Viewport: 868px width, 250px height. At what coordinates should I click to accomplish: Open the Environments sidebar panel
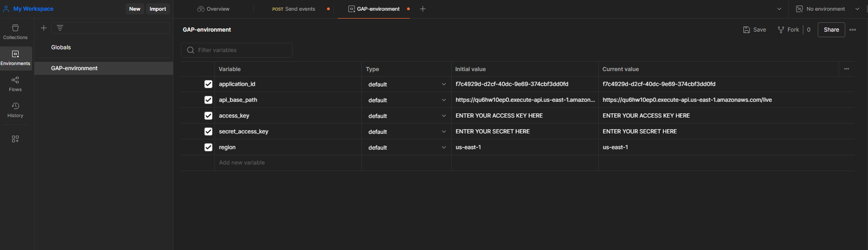tap(15, 58)
